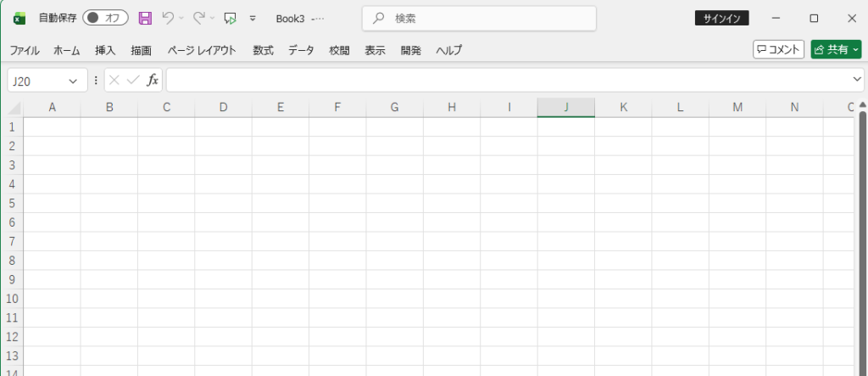This screenshot has width=868, height=376.
Task: Open Customize Quick Access Toolbar dropdown
Action: [253, 18]
